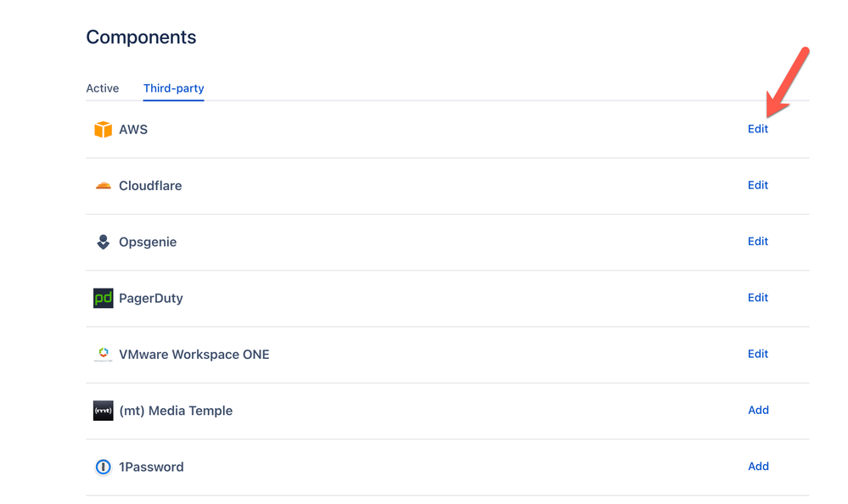The height and width of the screenshot is (504, 848).
Task: Edit the Cloudflare component
Action: click(757, 185)
